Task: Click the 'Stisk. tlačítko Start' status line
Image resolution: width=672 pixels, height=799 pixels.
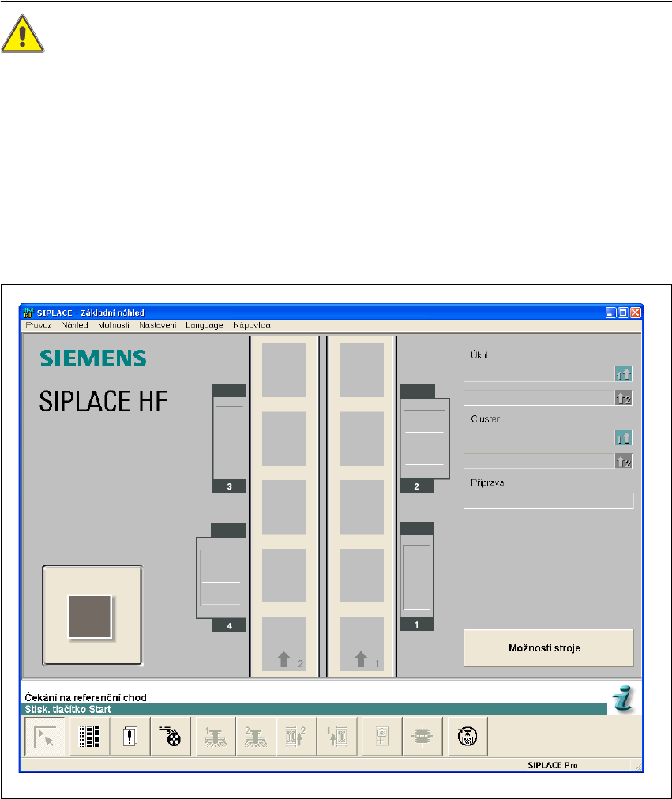Action: click(x=315, y=709)
